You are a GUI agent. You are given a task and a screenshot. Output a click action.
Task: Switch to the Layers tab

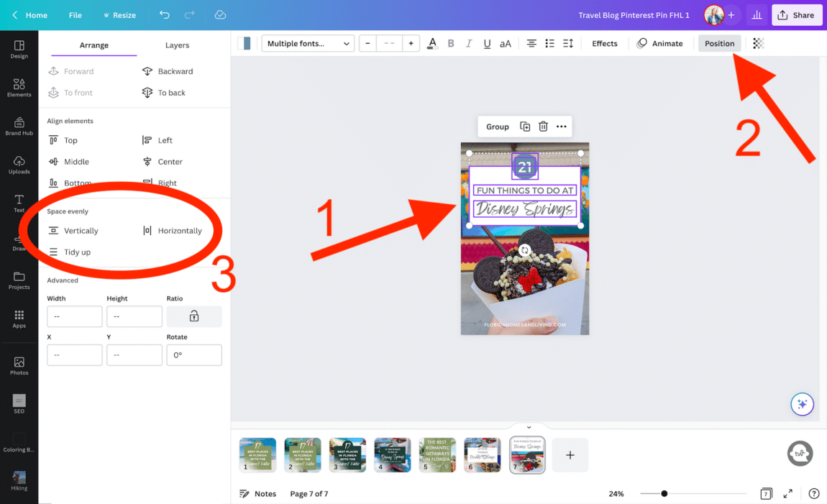point(176,45)
